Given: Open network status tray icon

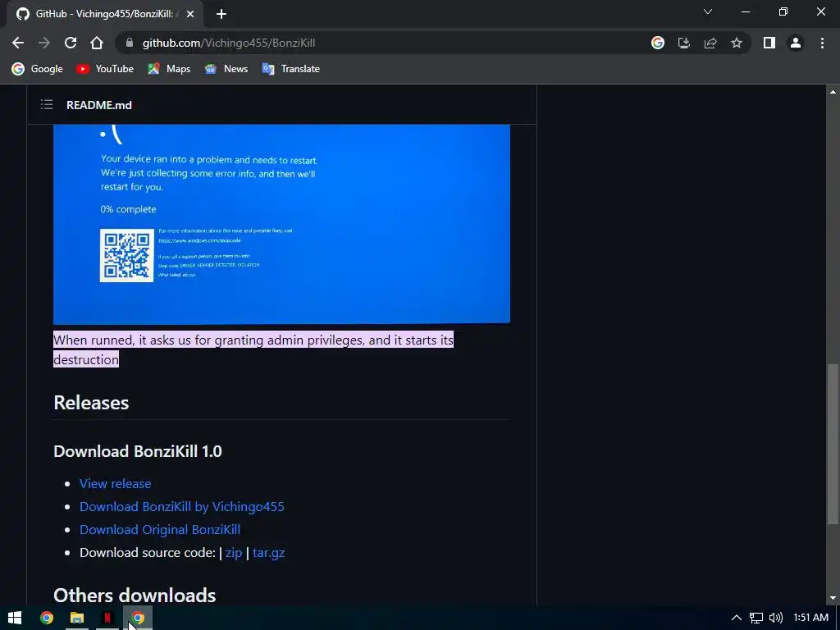Looking at the screenshot, I should click(756, 618).
